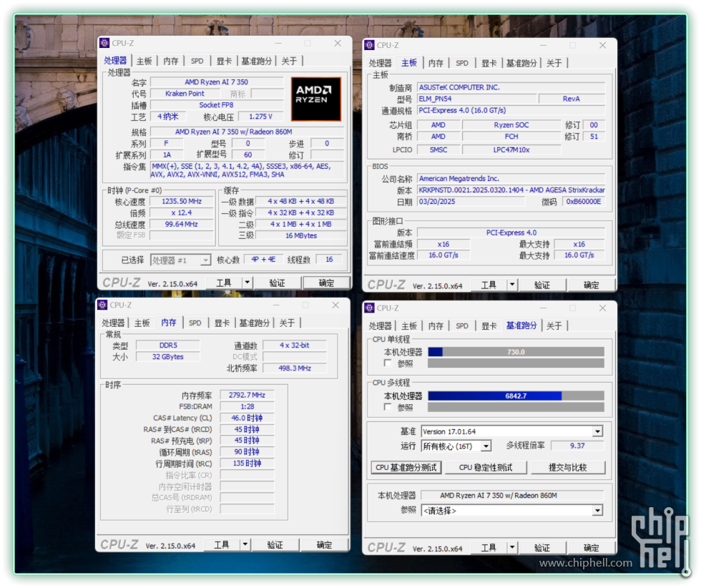Click the CPU-Z title icon in the benchmark window

tap(370, 308)
